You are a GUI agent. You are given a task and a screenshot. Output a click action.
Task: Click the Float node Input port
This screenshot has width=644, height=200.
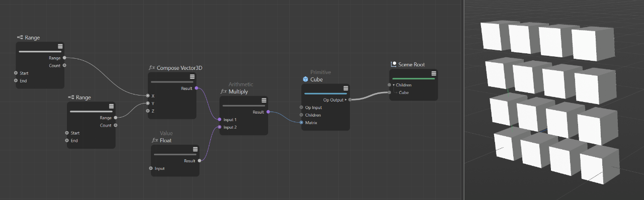click(151, 168)
